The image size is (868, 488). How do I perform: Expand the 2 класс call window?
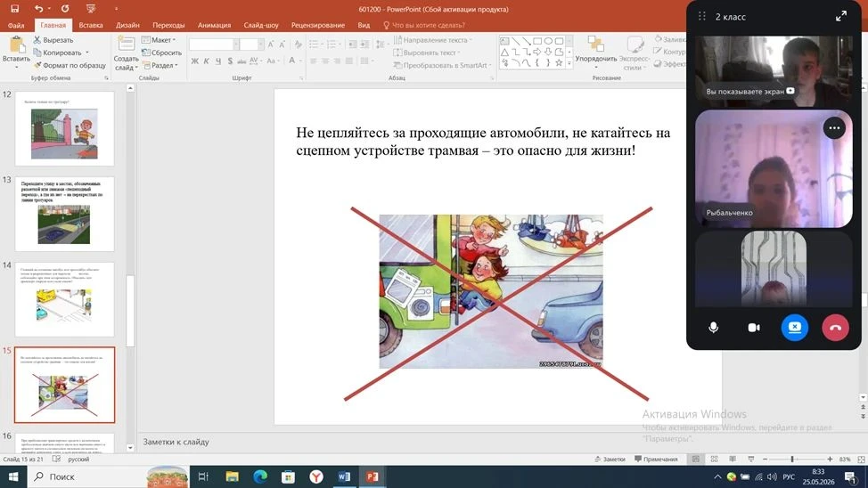tap(841, 17)
